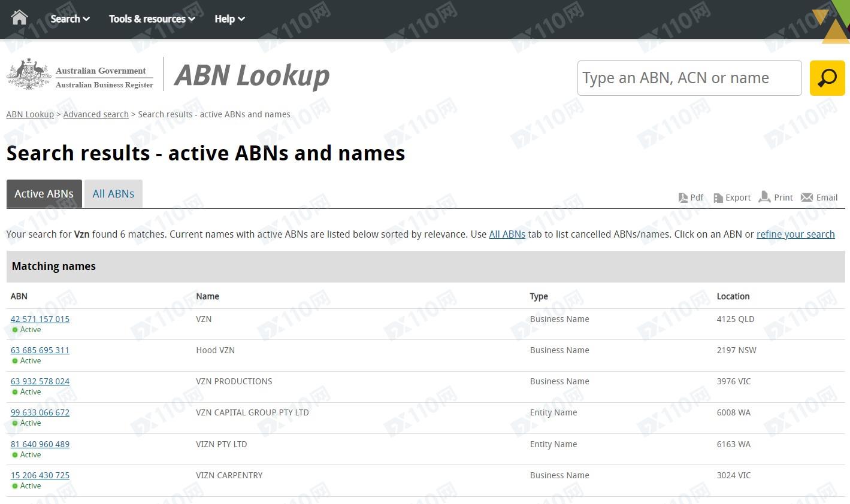Screen dimensions: 850x504
Task: Expand the Help menu
Action: pyautogui.click(x=229, y=19)
